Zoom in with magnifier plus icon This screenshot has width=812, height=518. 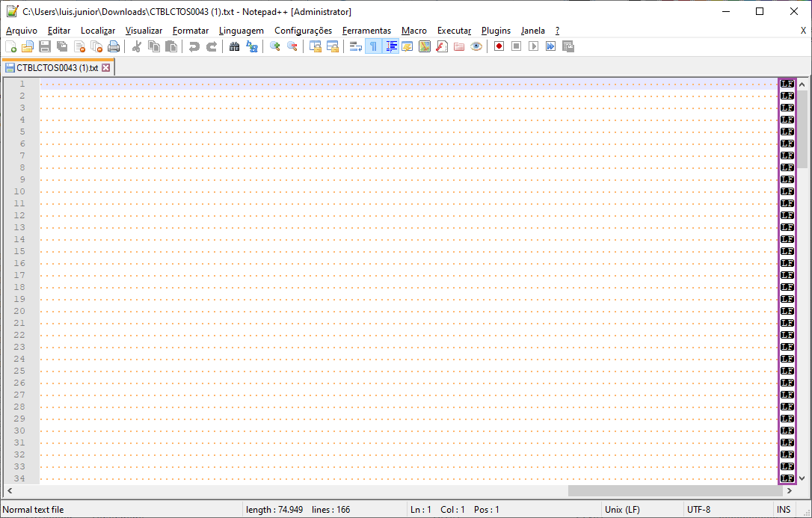275,46
